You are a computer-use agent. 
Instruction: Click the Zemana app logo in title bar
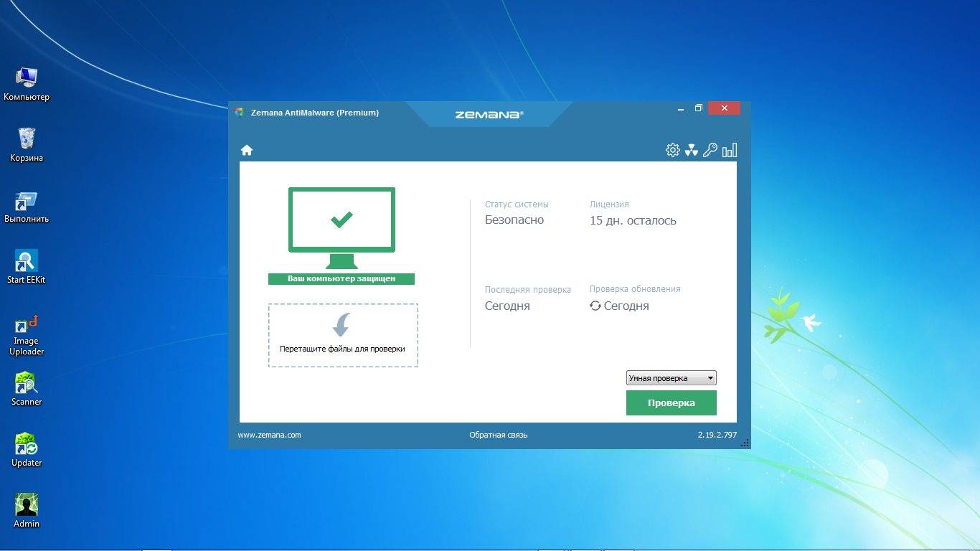[x=240, y=113]
